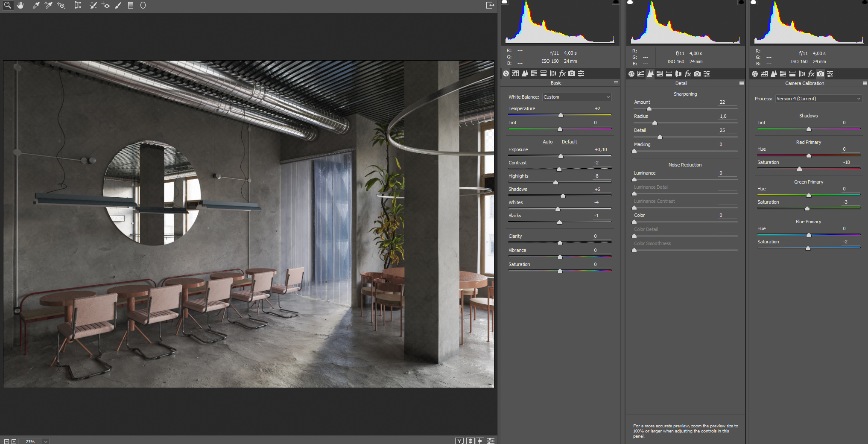This screenshot has width=868, height=444.
Task: Click the Default tone link
Action: 569,142
